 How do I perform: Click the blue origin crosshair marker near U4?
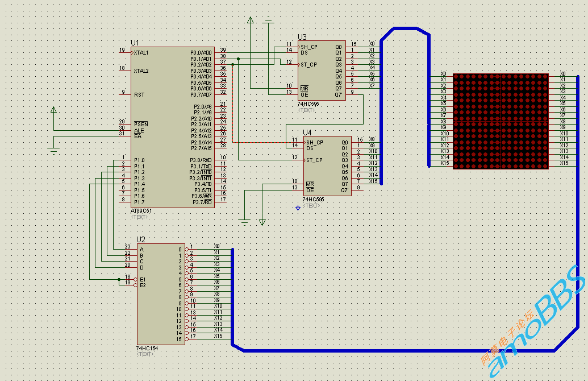coord(298,208)
